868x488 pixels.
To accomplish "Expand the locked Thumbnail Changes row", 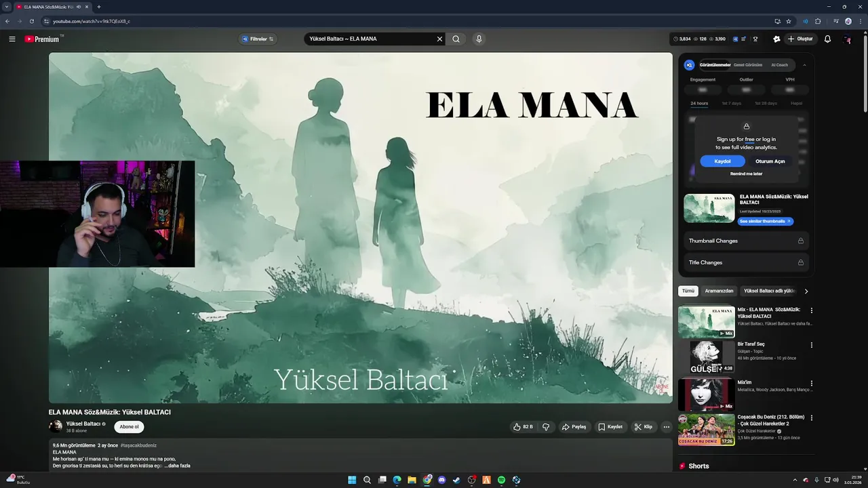I will (x=746, y=241).
